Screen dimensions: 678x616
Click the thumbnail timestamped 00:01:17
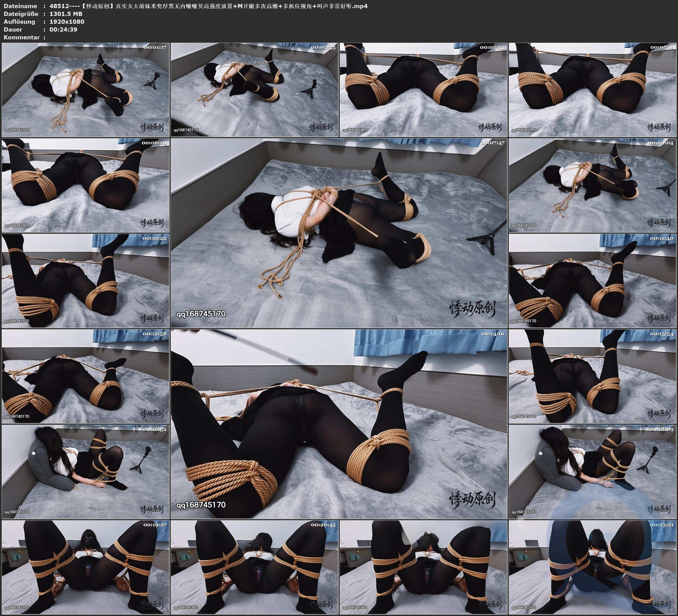85,90
